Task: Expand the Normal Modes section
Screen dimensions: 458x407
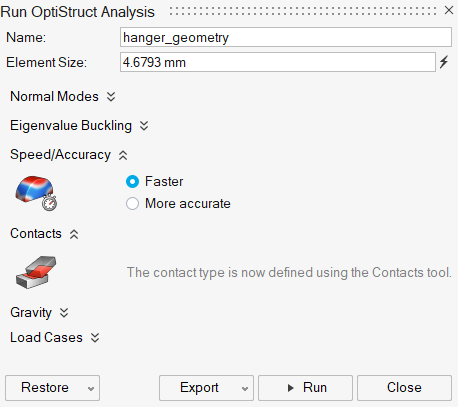Action: point(111,97)
